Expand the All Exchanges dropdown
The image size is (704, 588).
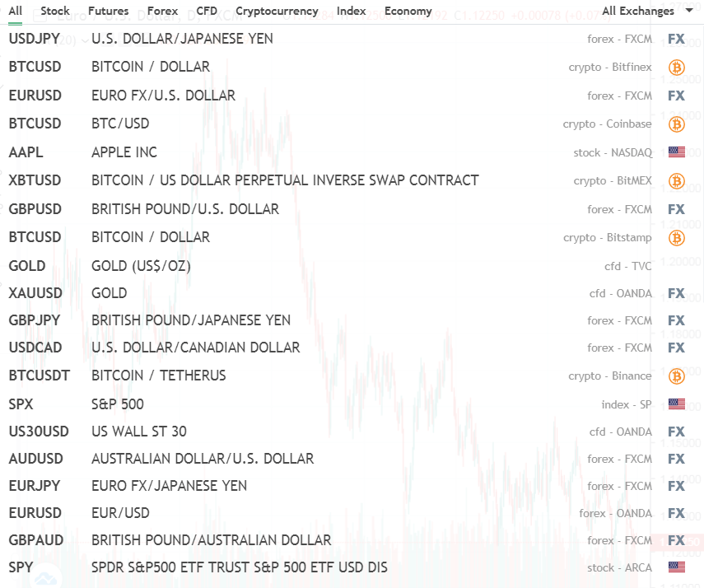647,11
